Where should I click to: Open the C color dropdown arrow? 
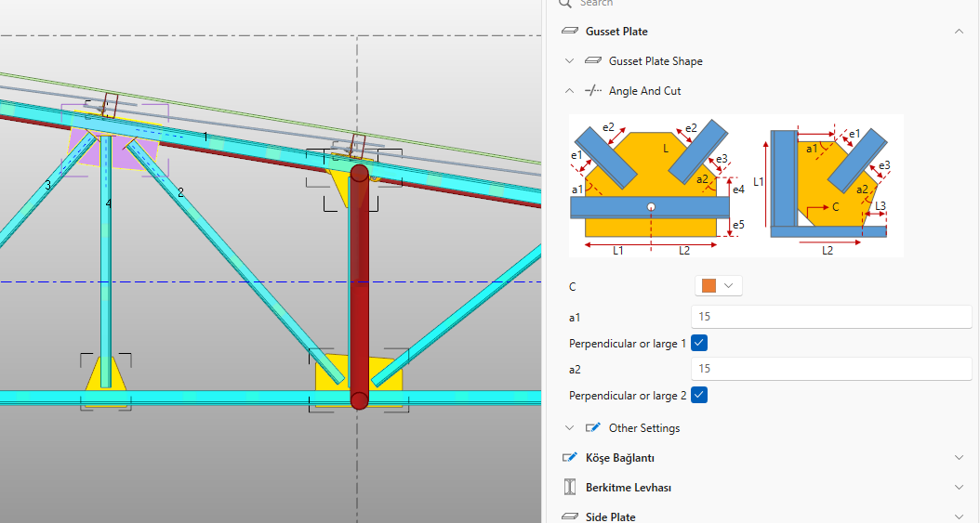click(x=729, y=286)
